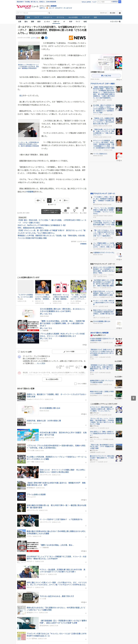Open the ランキング navigation tab

(86, 17)
